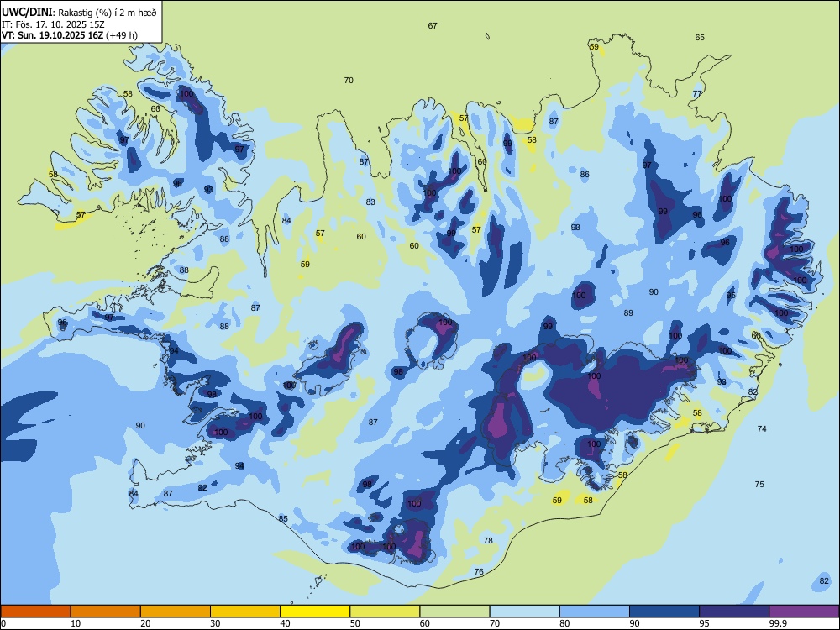Click the light green 60–70 legend swatch

pos(454,612)
